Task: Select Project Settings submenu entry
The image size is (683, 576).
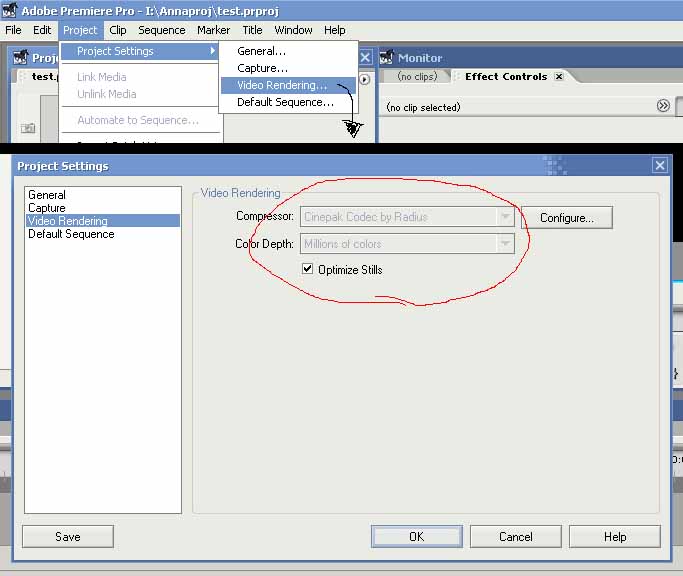Action: (139, 51)
